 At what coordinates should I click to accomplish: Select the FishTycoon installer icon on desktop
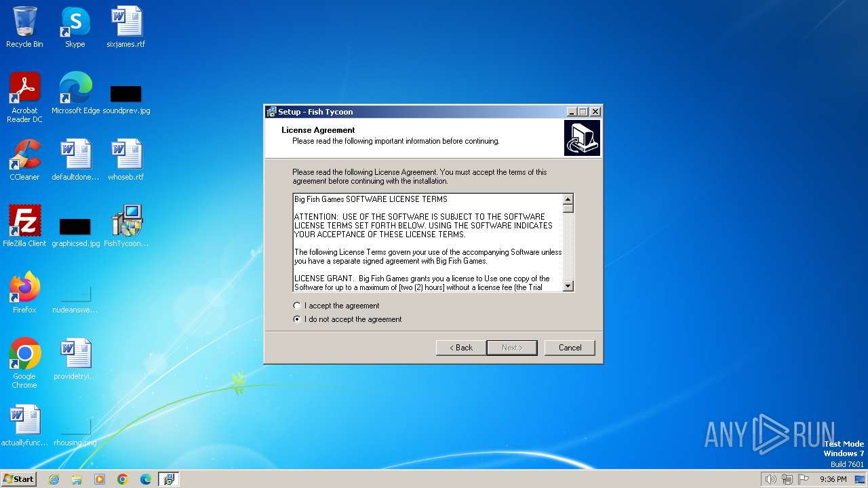126,226
